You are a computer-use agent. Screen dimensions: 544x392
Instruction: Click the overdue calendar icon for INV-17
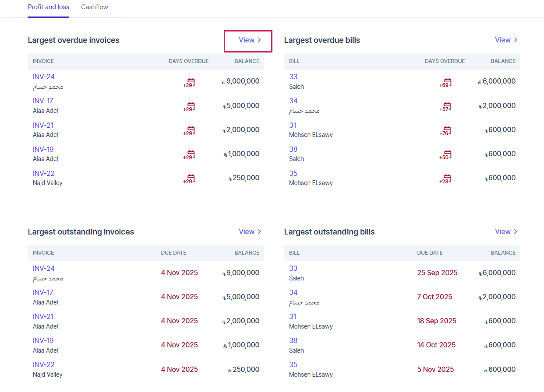coord(190,106)
